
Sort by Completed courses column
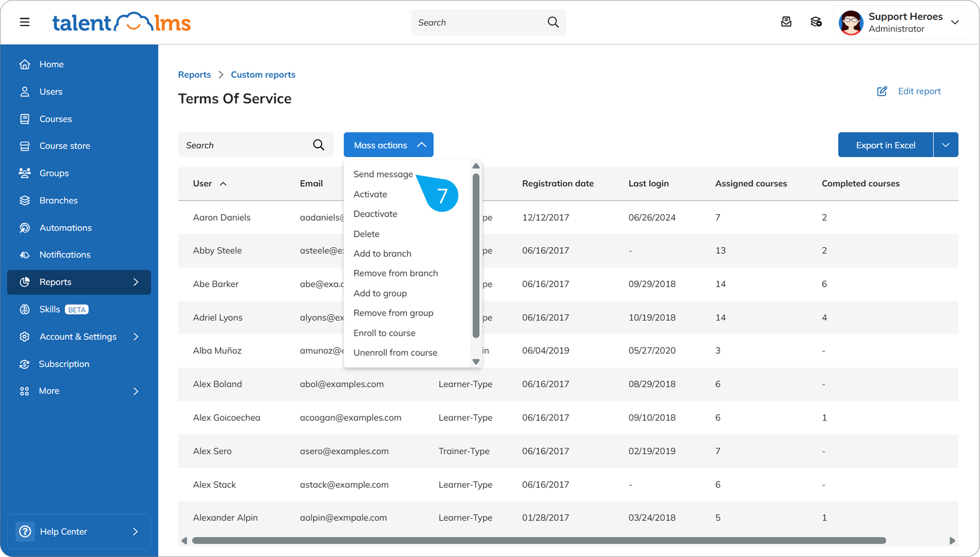(x=860, y=184)
